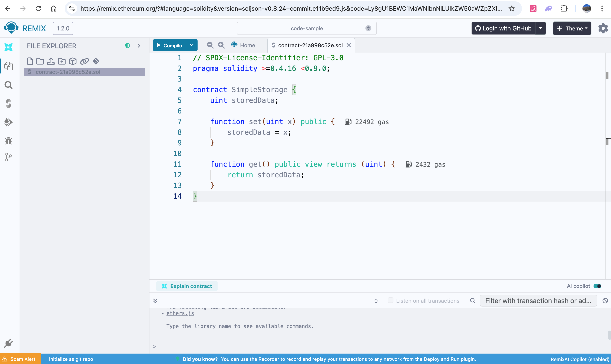Image resolution: width=611 pixels, height=364 pixels.
Task: Click the RemixAI assistant sidebar icon
Action: click(9, 47)
